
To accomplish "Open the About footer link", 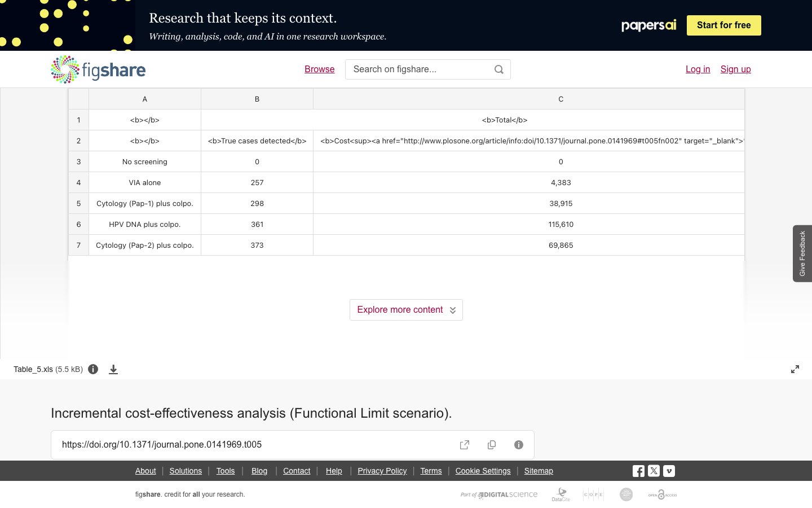I will 145,471.
